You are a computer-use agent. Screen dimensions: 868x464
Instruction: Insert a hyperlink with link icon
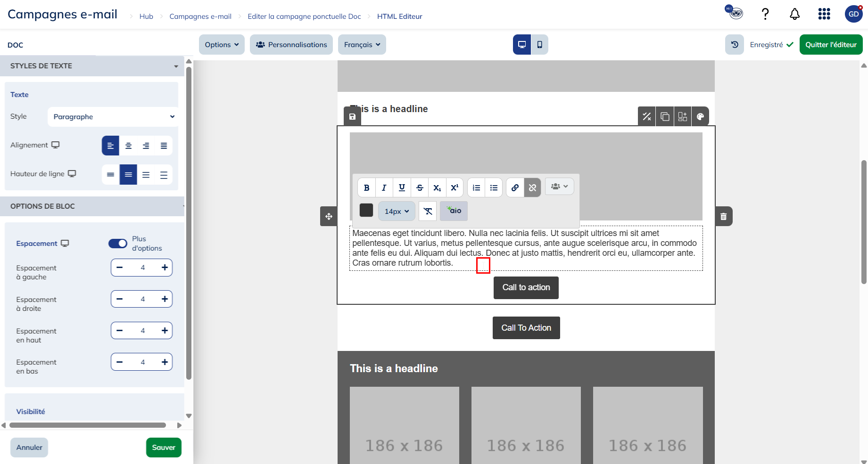coord(515,187)
